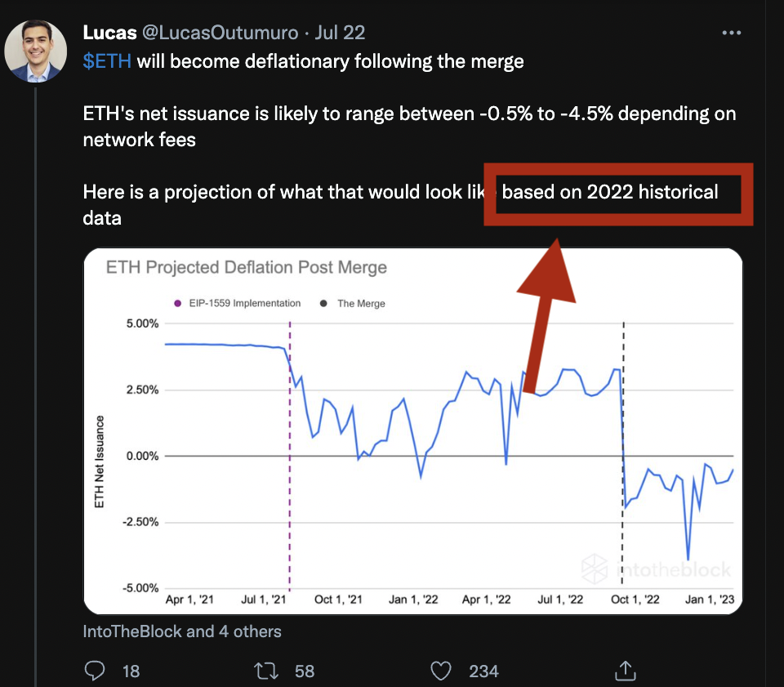Open Lucas's profile picture avatar
This screenshot has height=687, width=784.
coord(35,50)
